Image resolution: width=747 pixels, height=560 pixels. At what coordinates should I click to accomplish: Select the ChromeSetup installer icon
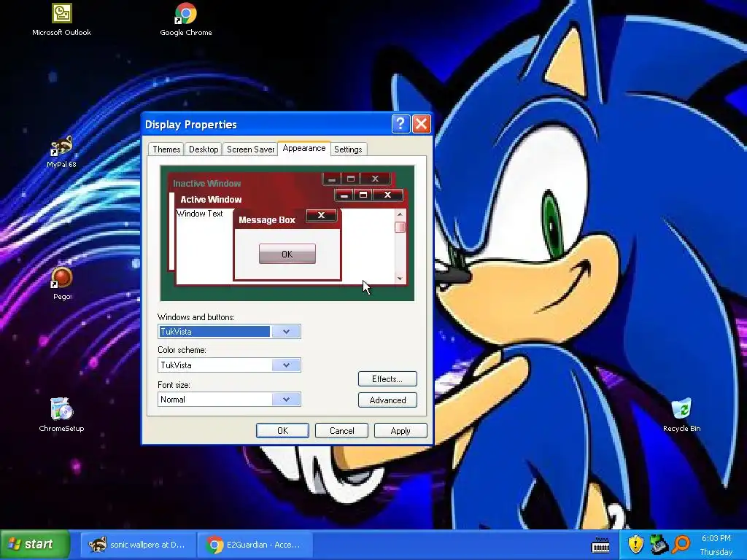pos(61,415)
